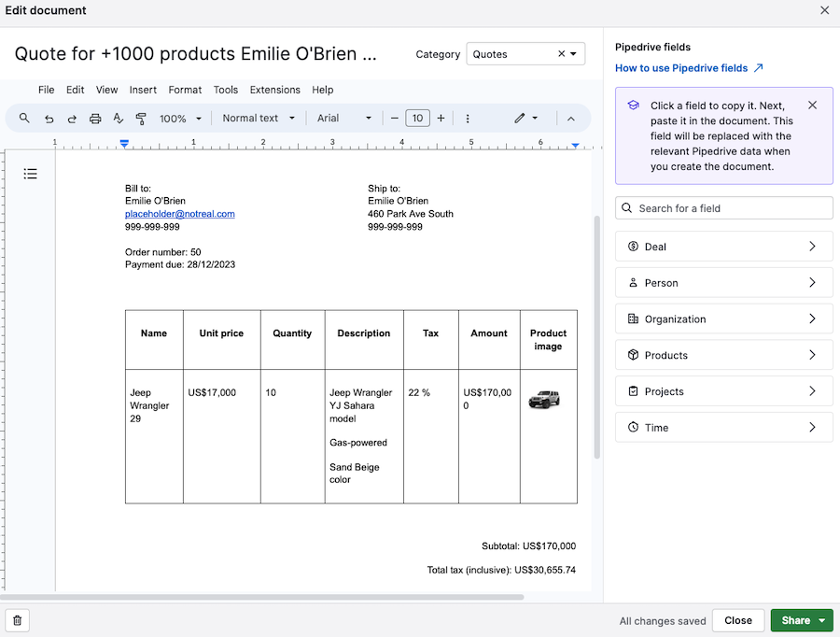Increase font size with plus button

[441, 118]
